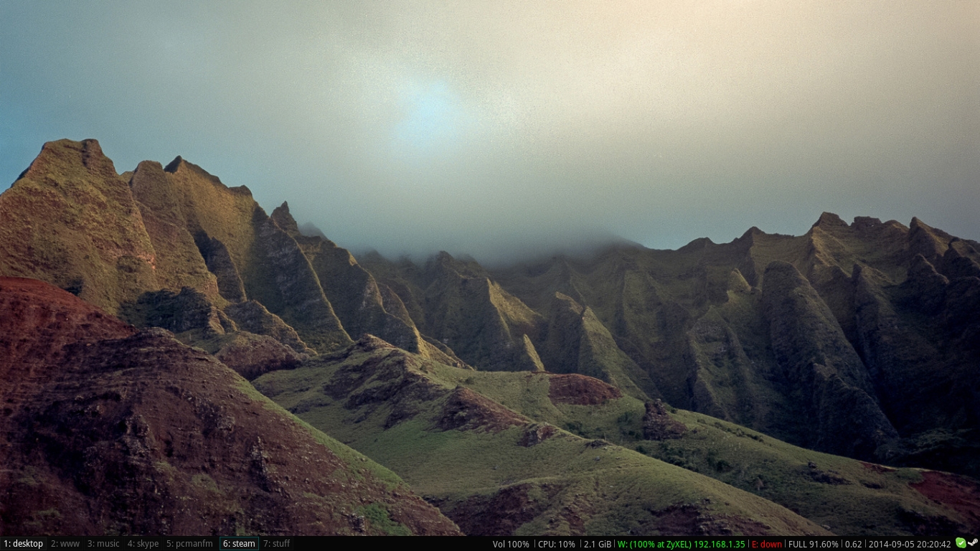Click the Vol 100% status entry
Image resolution: width=980 pixels, height=551 pixels.
[511, 544]
